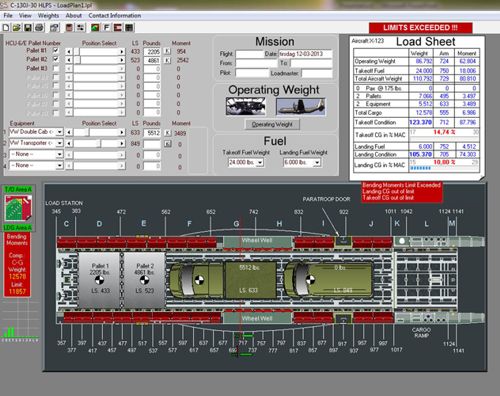Click the Pallet #2 position select slider
The width and height of the screenshot is (500, 396).
click(96, 60)
